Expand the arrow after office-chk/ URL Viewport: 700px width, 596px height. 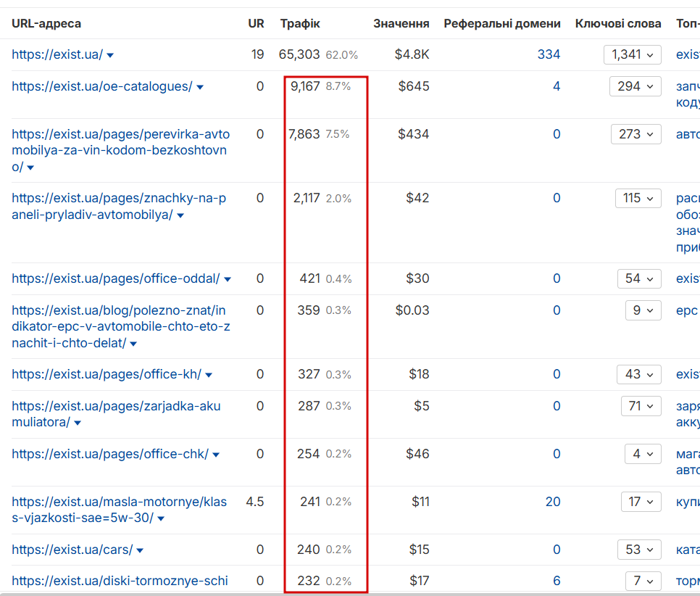pyautogui.click(x=216, y=455)
